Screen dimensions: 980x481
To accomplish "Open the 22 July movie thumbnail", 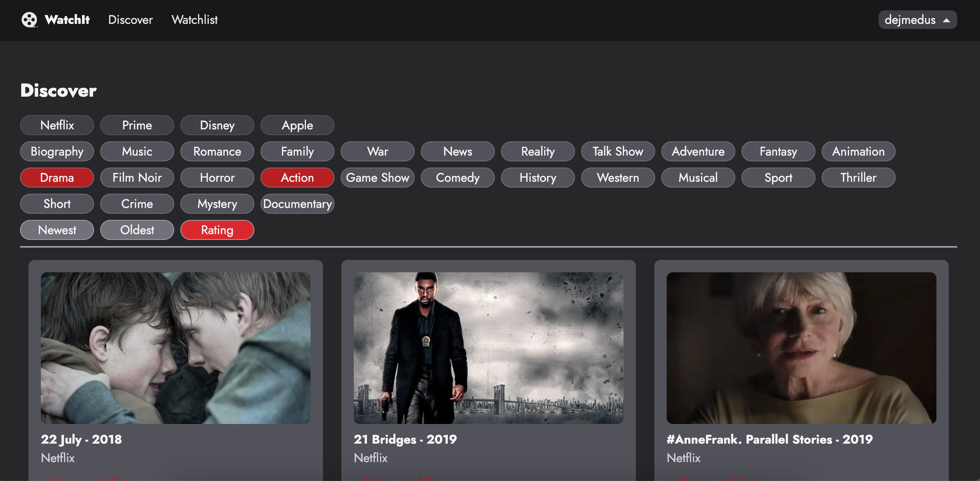I will coord(175,348).
